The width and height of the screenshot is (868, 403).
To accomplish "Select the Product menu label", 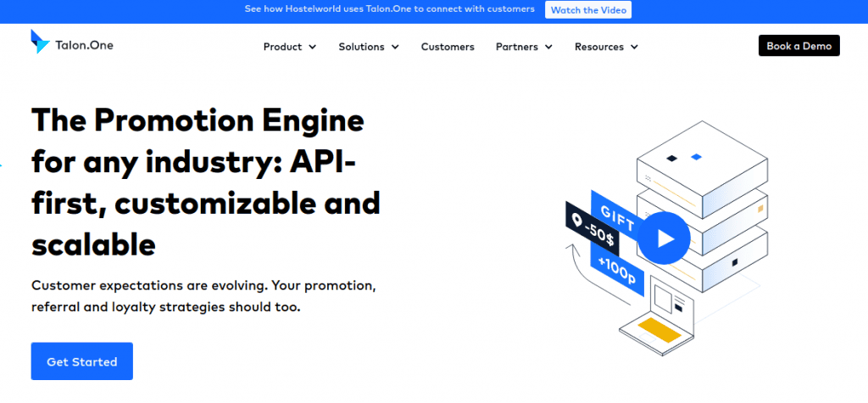I will pos(282,47).
